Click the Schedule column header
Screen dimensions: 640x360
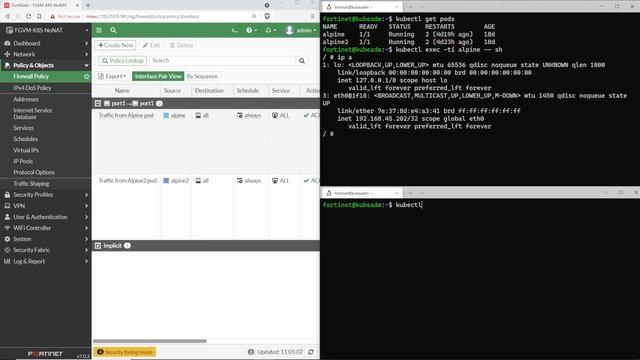(247, 91)
